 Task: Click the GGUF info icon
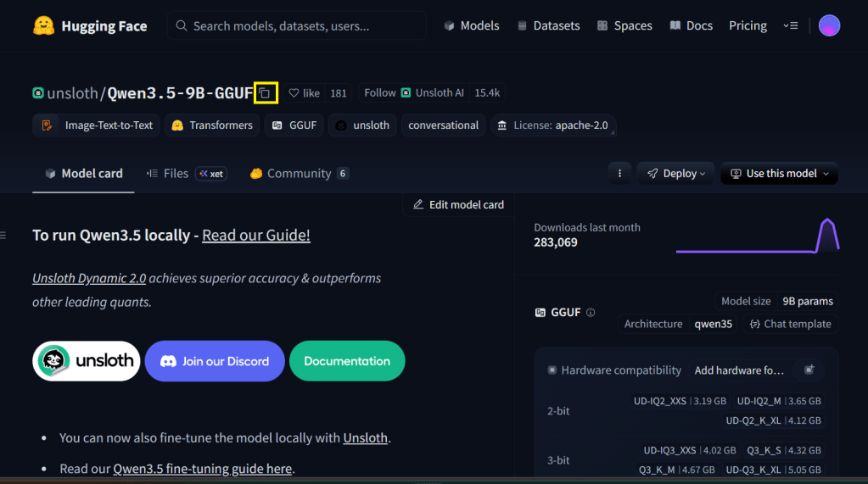click(x=591, y=313)
